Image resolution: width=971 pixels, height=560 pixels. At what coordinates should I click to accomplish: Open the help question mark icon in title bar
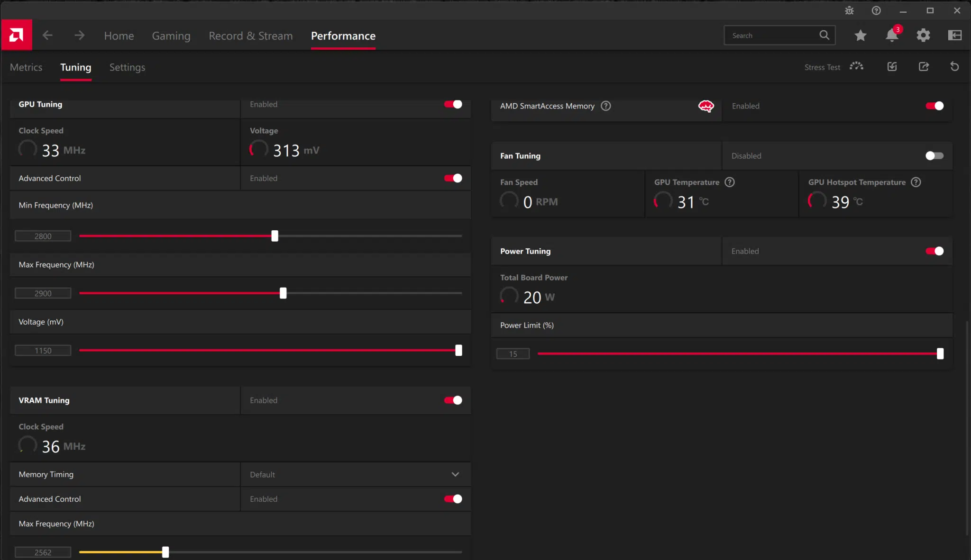pos(876,10)
